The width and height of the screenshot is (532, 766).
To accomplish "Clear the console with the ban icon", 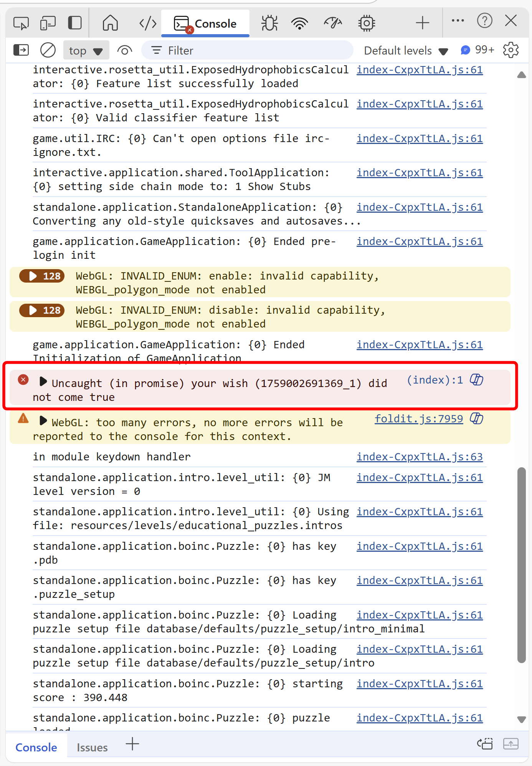I will click(x=48, y=50).
